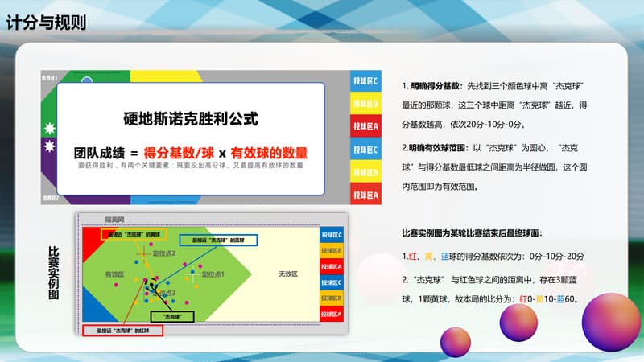Click the red-bordered 红球 callout label
Image resolution: width=644 pixels, height=362 pixels.
tap(122, 330)
